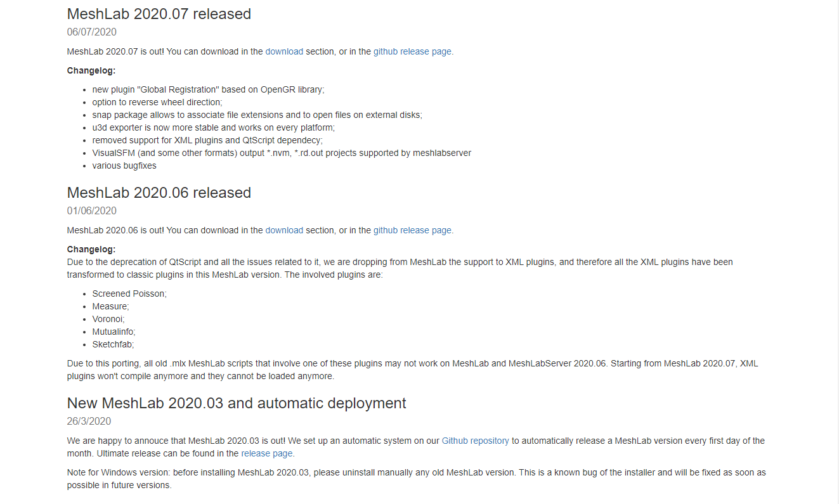Click the Screened Poisson list item
839x504 pixels.
click(x=129, y=294)
